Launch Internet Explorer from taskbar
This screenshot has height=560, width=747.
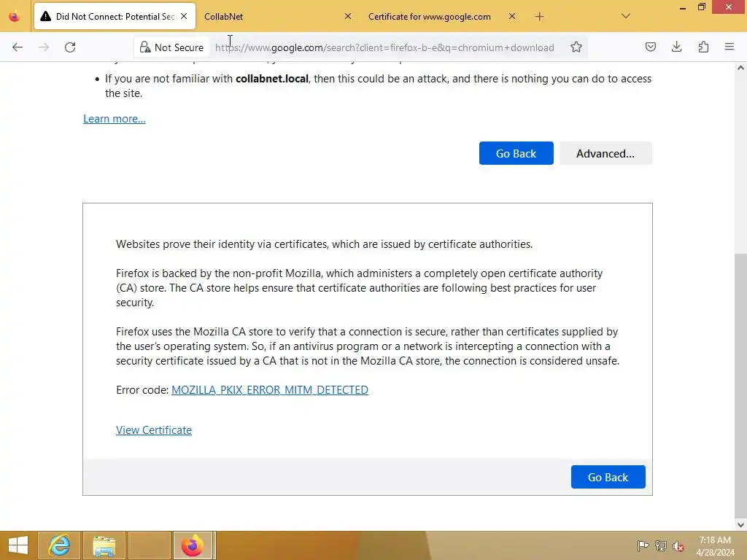(x=59, y=545)
